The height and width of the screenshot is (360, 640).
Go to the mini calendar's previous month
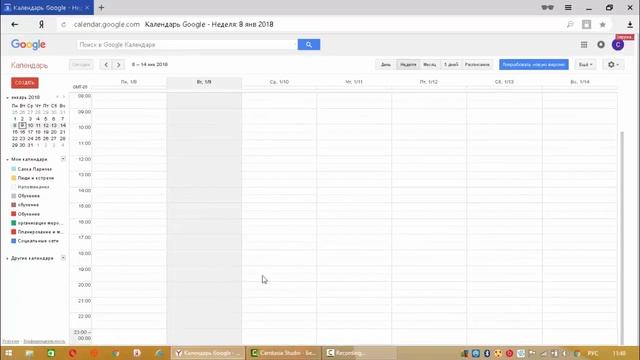(x=57, y=97)
